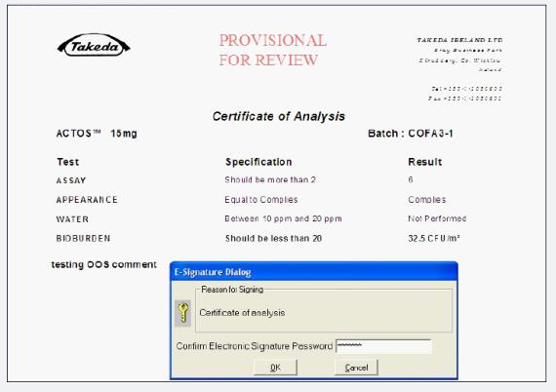The image size is (556, 392).
Task: Confirm signature with the OK button
Action: click(x=275, y=368)
